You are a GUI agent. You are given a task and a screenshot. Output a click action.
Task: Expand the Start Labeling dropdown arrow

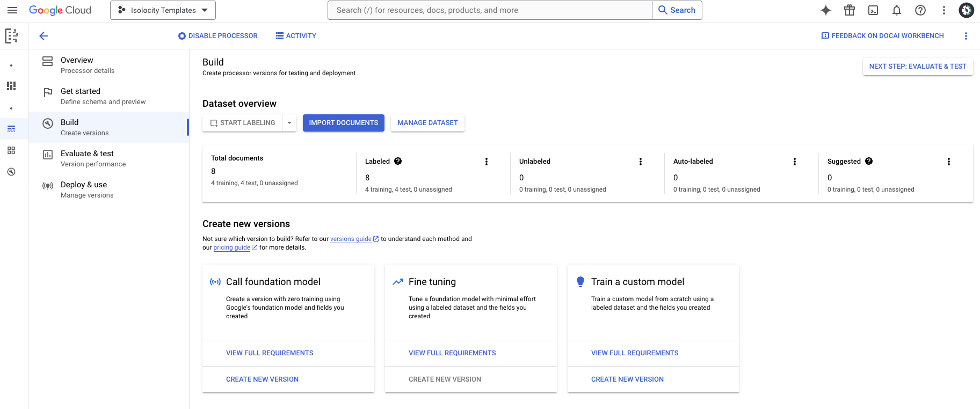[x=289, y=123]
